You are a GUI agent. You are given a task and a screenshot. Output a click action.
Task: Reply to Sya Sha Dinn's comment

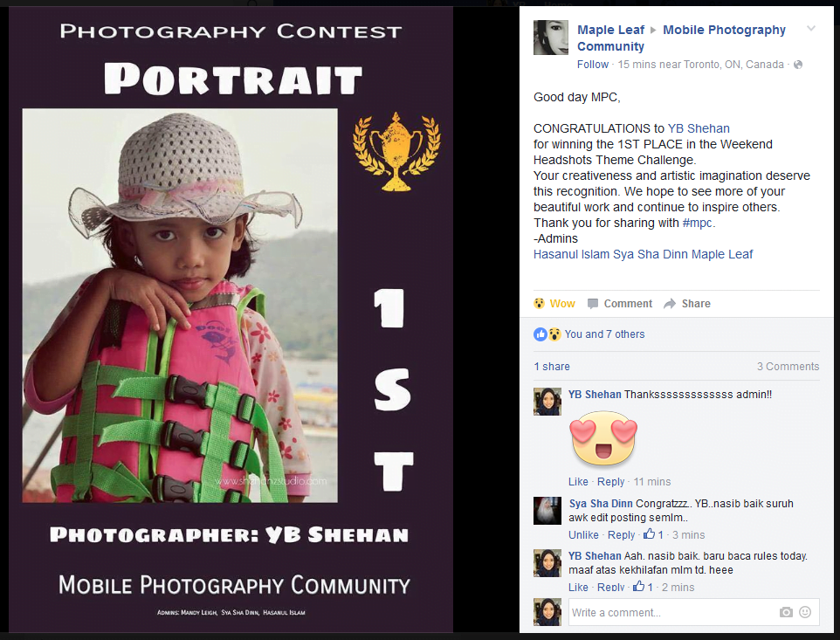coord(622,535)
